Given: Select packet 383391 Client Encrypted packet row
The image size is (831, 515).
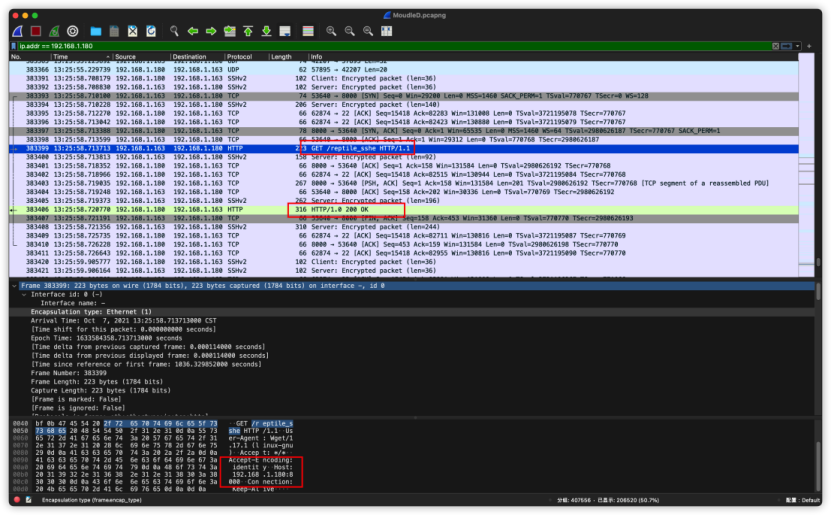Looking at the screenshot, I should [404, 78].
